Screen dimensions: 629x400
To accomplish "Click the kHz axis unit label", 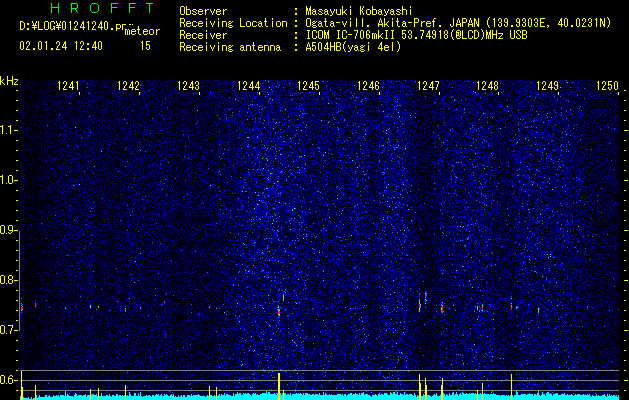I will click(9, 81).
